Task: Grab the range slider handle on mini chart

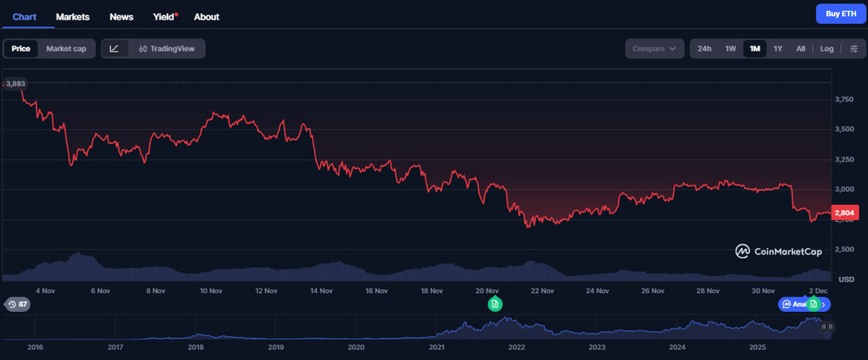Action: (x=830, y=327)
